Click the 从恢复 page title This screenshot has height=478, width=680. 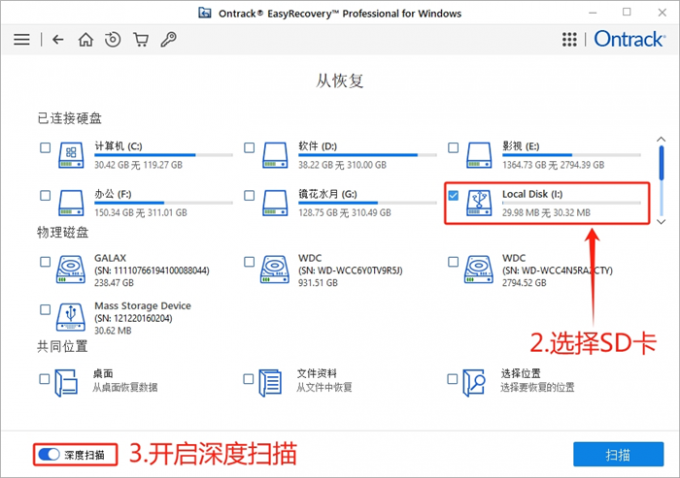[x=340, y=81]
